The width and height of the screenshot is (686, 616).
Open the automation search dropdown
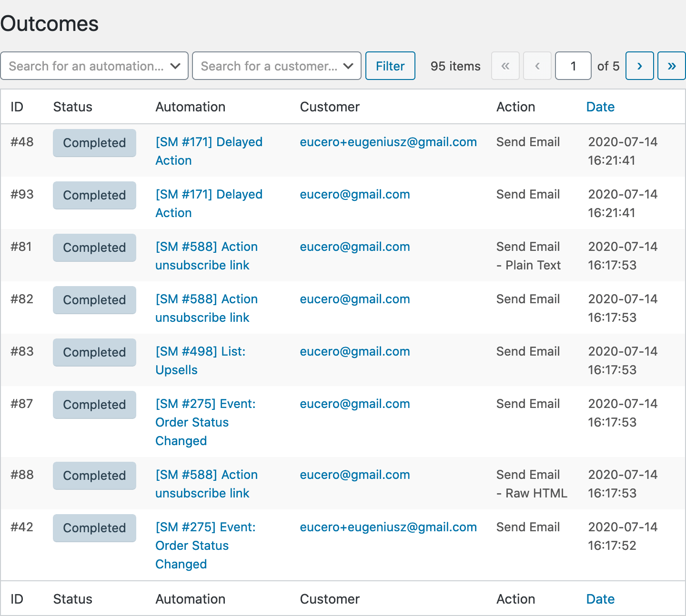point(94,66)
